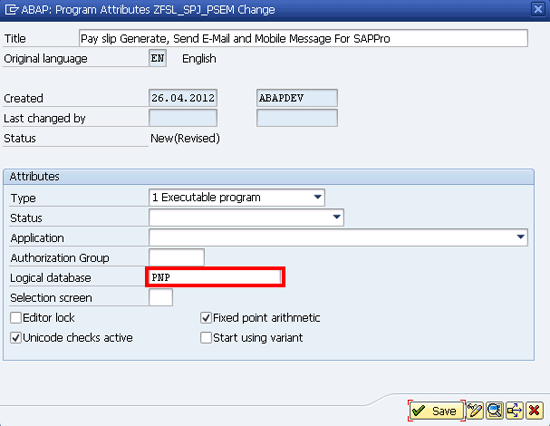The width and height of the screenshot is (550, 426).
Task: Click the Save button
Action: tap(436, 411)
